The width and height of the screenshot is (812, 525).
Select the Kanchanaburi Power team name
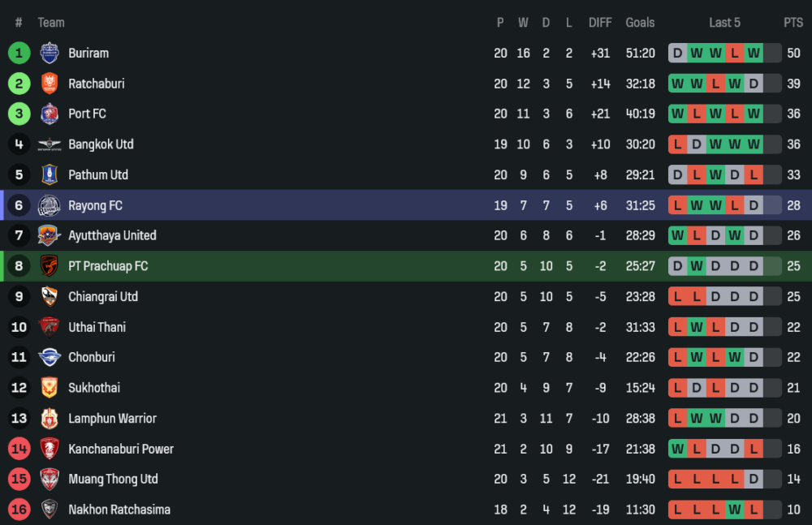(121, 449)
